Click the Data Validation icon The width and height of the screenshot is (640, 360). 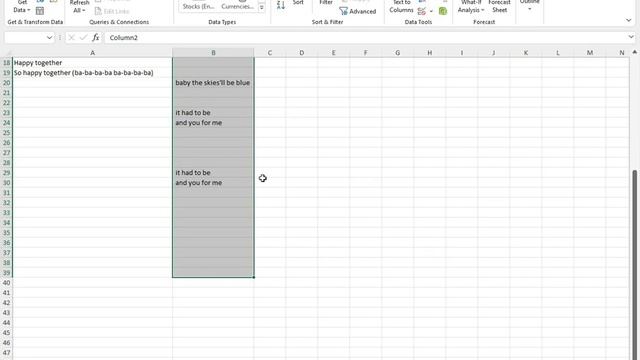point(422,11)
